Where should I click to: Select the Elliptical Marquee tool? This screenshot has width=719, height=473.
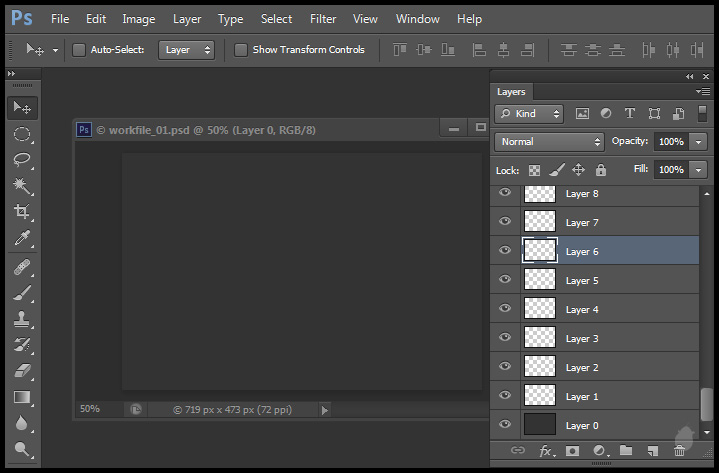pos(21,134)
